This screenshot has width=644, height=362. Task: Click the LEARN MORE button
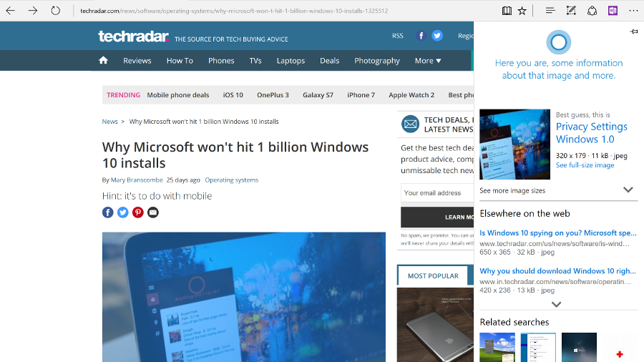pos(437,217)
